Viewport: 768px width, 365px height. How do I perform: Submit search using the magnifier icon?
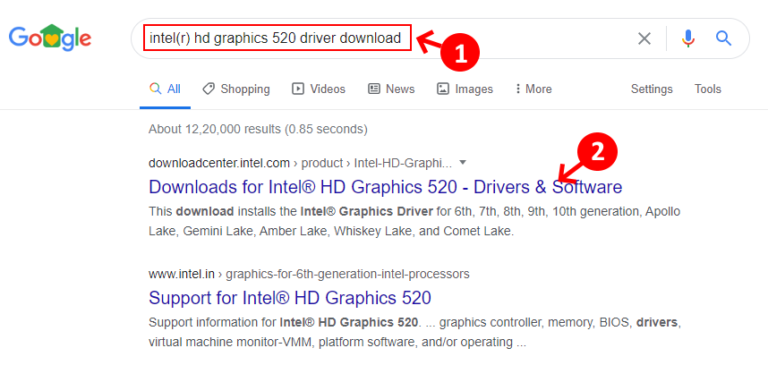coord(723,38)
